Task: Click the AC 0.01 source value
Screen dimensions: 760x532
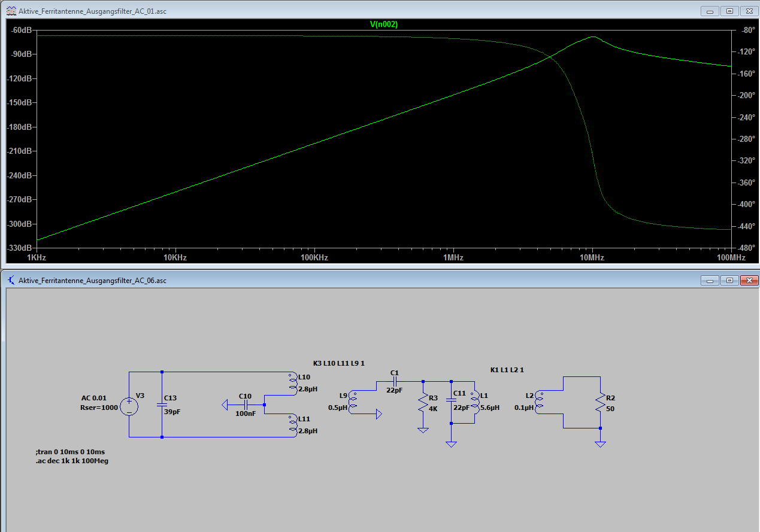Action: tap(93, 398)
